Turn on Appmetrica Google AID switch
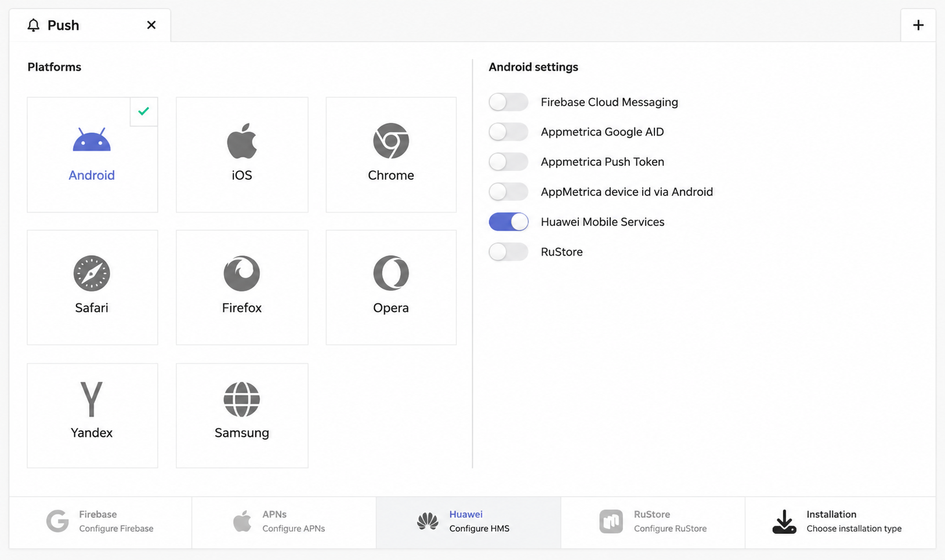945x560 pixels. 508,132
